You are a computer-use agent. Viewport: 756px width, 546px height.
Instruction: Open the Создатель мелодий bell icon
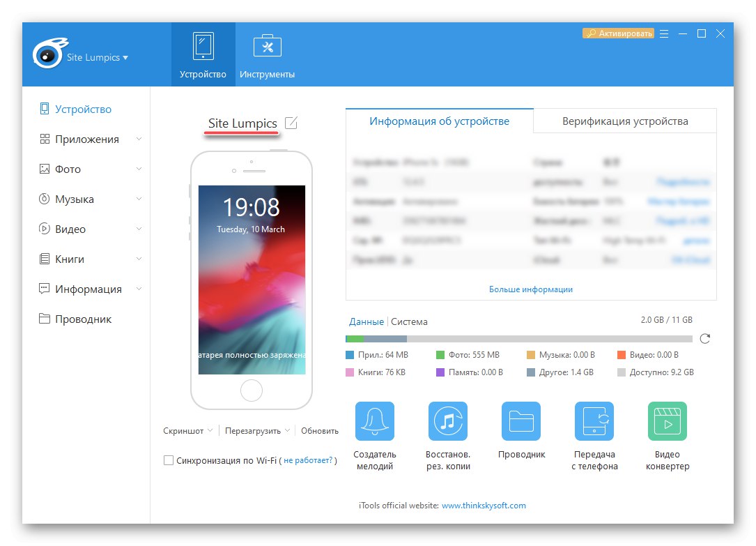pyautogui.click(x=375, y=421)
